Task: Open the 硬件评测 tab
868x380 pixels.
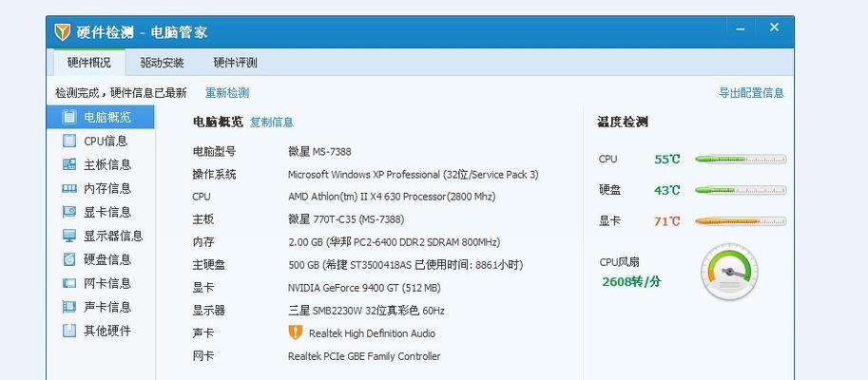Action: (x=235, y=63)
